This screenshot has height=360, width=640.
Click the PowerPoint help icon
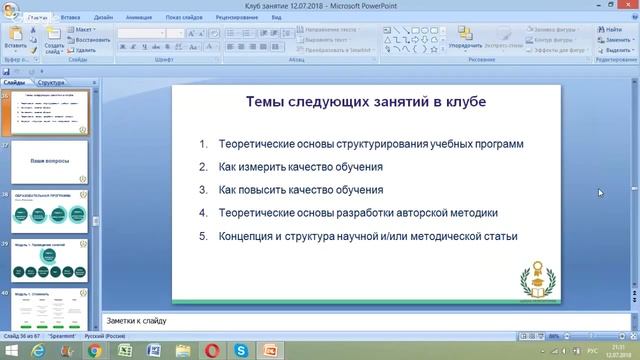(635, 17)
